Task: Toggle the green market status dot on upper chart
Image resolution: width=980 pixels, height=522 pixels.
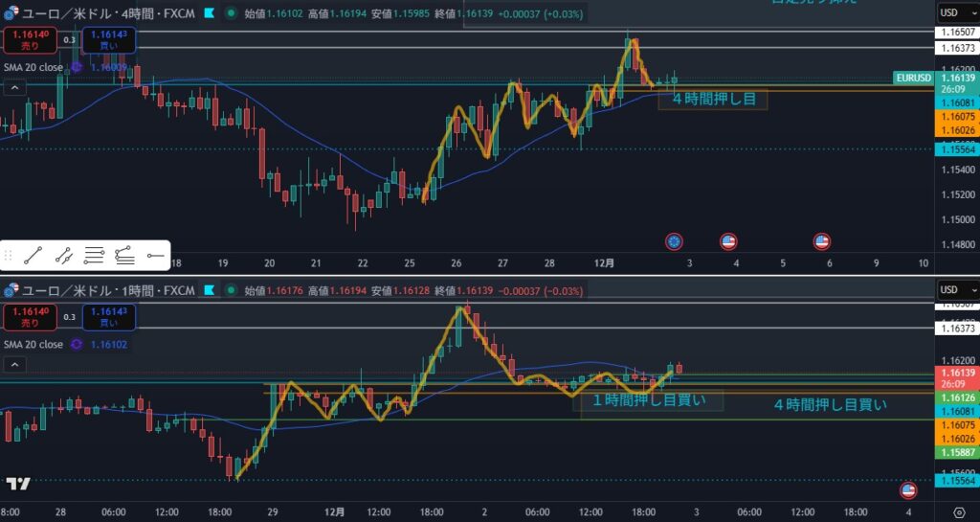Action: 230,13
